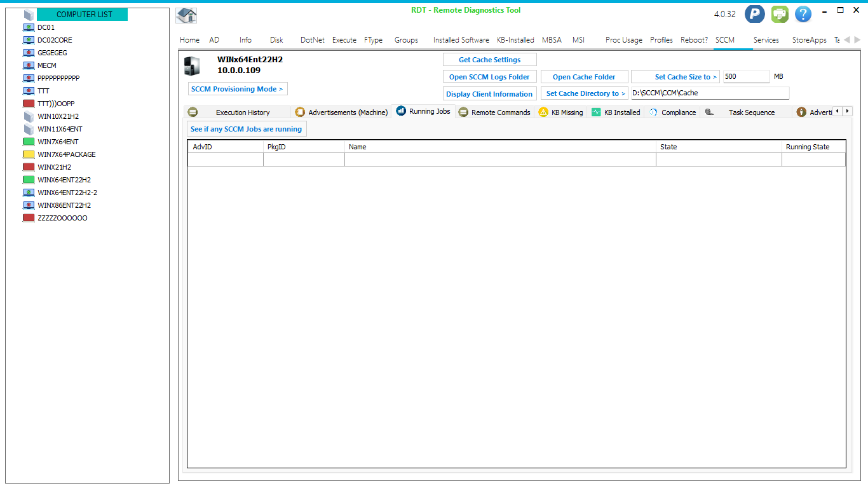This screenshot has height=488, width=868.
Task: Open SCCM Logs Folder
Action: [490, 77]
